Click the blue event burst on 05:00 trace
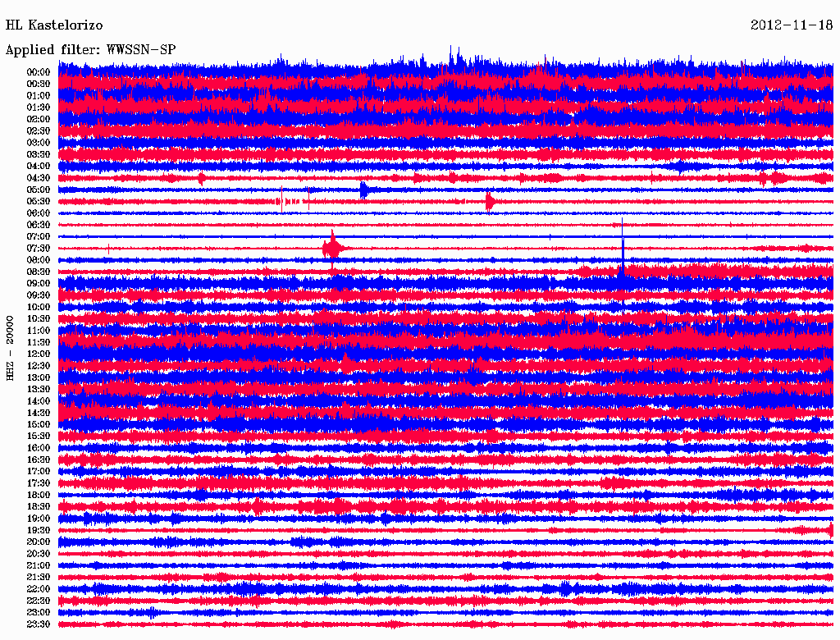This screenshot has width=840, height=640. click(x=363, y=190)
